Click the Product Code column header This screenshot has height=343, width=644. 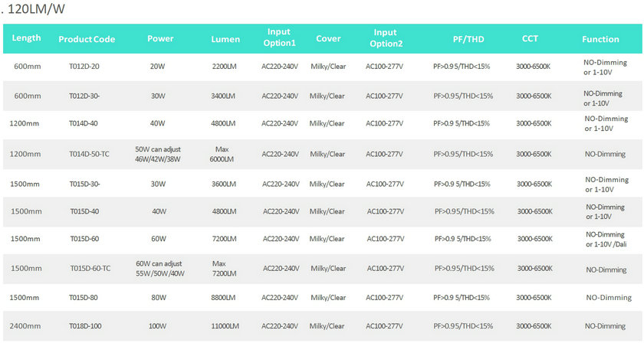pyautogui.click(x=87, y=39)
